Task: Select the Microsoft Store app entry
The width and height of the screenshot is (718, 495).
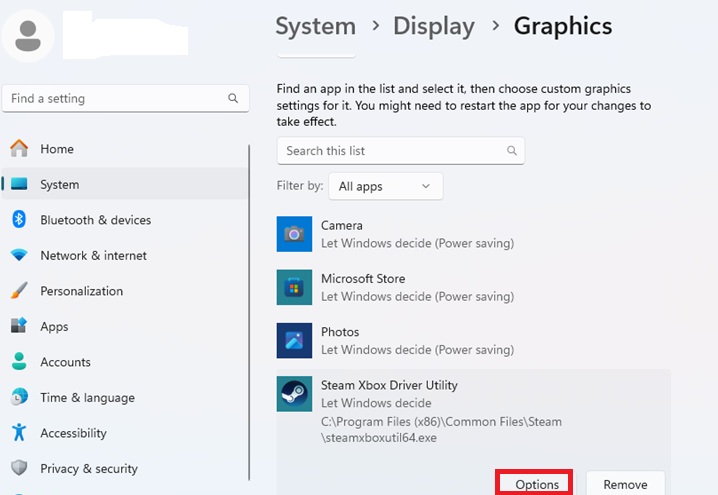Action: tap(473, 287)
